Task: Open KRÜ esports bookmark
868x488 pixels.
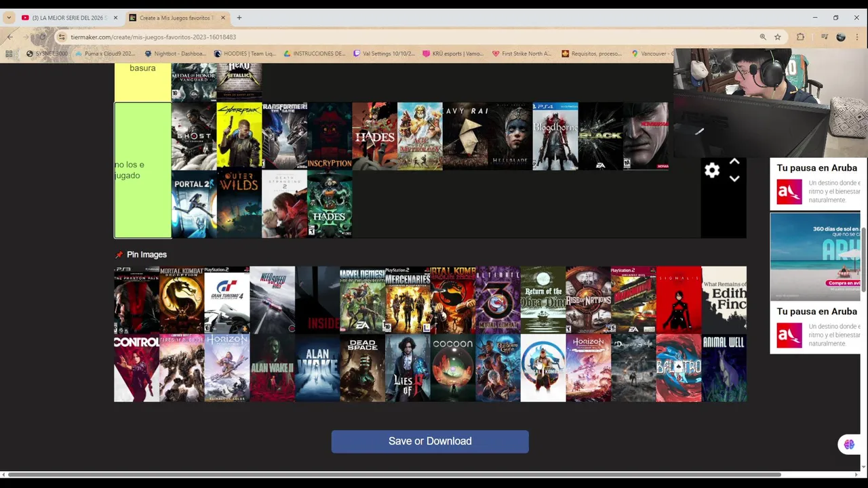Action: pyautogui.click(x=453, y=54)
